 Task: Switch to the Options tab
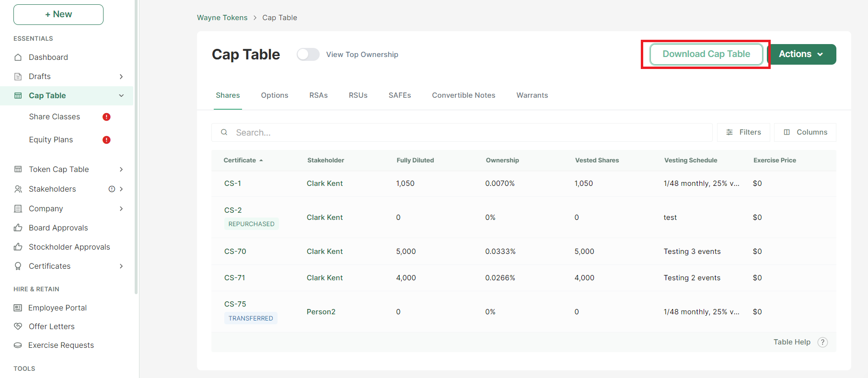click(x=275, y=95)
